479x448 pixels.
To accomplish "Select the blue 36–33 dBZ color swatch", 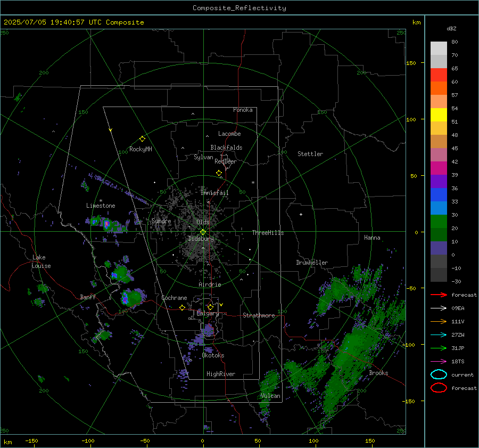I will pos(439,194).
